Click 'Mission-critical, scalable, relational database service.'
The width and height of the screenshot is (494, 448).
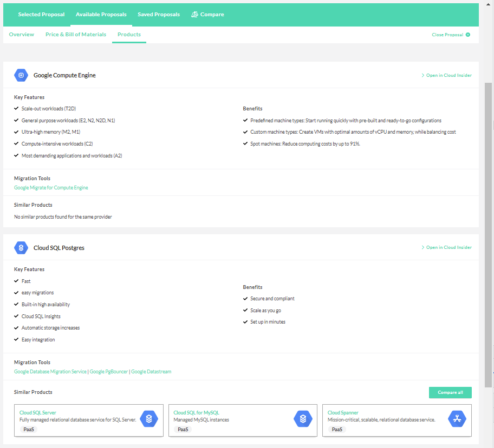tap(381, 420)
